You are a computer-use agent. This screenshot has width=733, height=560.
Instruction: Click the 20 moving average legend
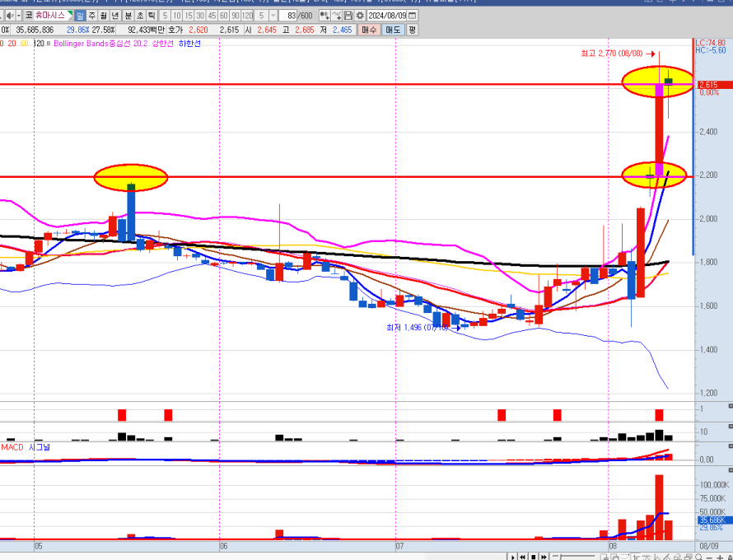point(12,44)
